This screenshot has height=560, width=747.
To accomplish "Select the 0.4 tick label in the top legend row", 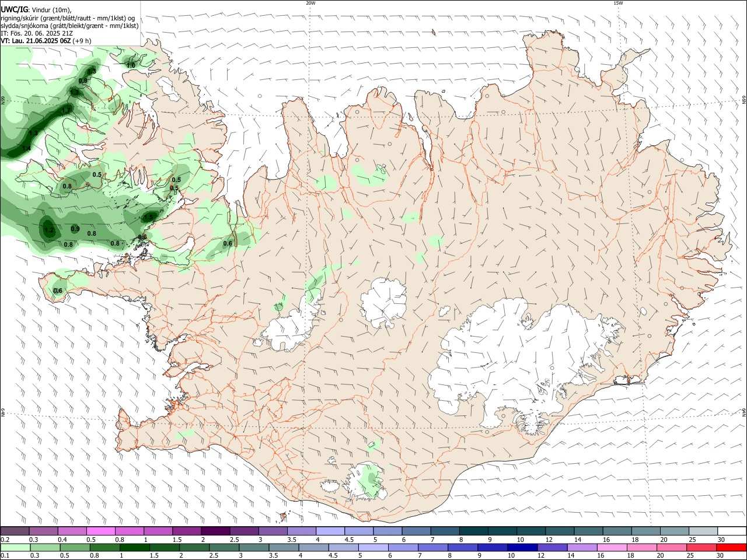I will tap(62, 540).
